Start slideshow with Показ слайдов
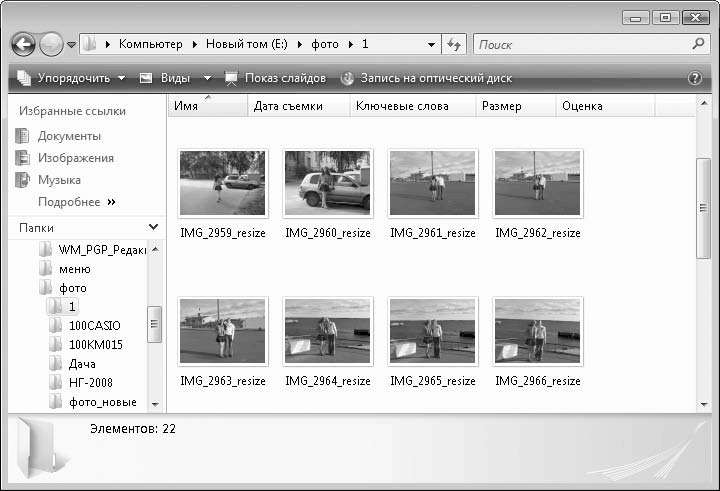720x491 pixels. pos(275,78)
